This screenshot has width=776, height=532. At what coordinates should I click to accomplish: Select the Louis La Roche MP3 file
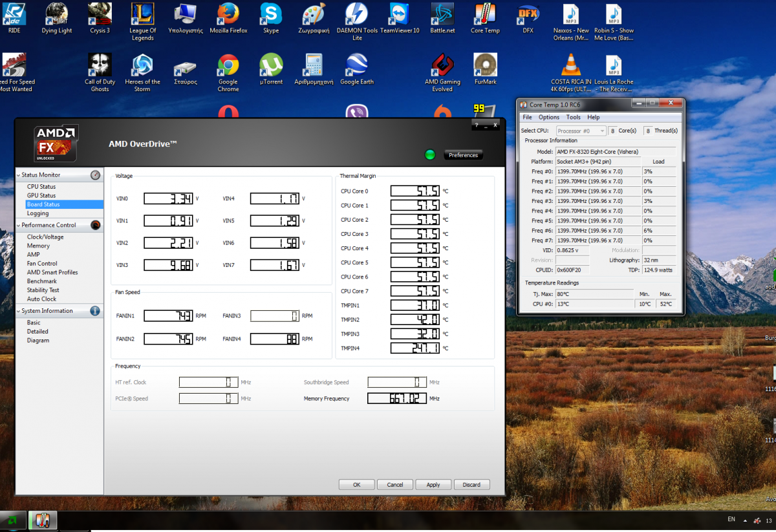point(614,73)
